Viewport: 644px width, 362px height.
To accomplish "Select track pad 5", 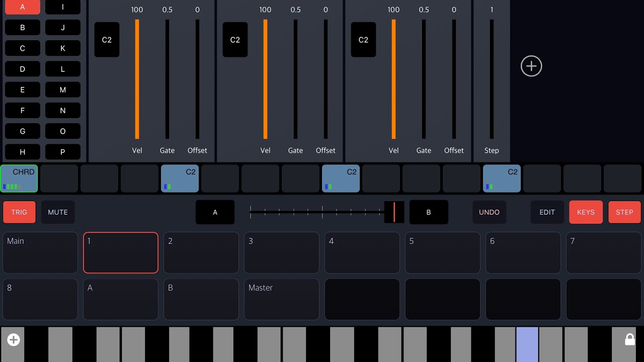I will click(x=443, y=253).
